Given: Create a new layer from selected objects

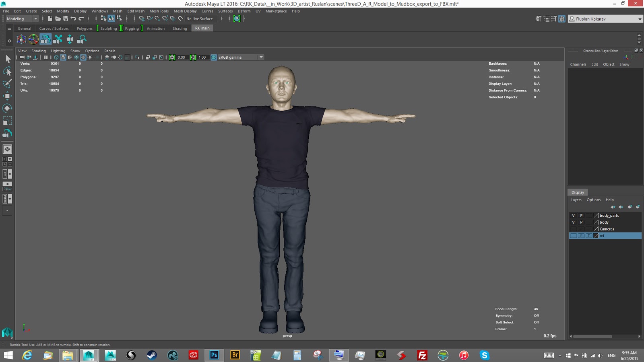Looking at the screenshot, I should click(x=638, y=207).
